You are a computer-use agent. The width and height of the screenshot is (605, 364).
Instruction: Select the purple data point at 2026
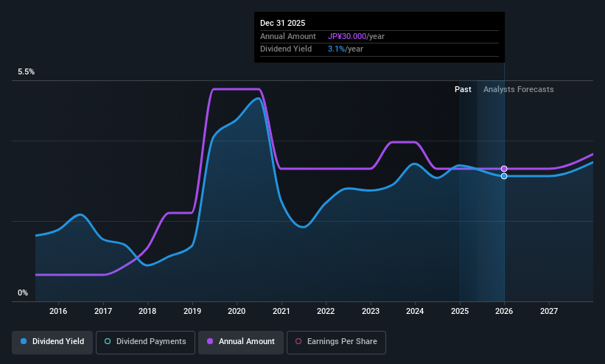point(504,169)
